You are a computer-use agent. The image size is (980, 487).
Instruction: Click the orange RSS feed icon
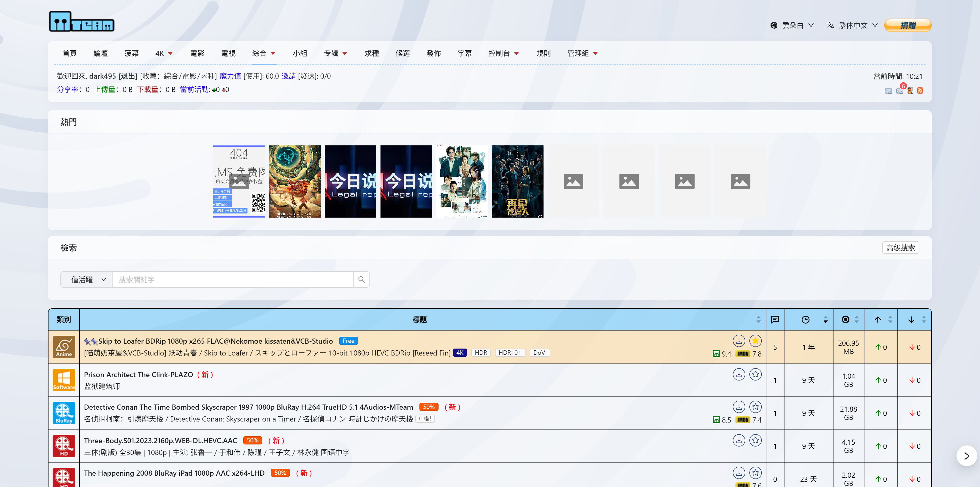coord(920,90)
